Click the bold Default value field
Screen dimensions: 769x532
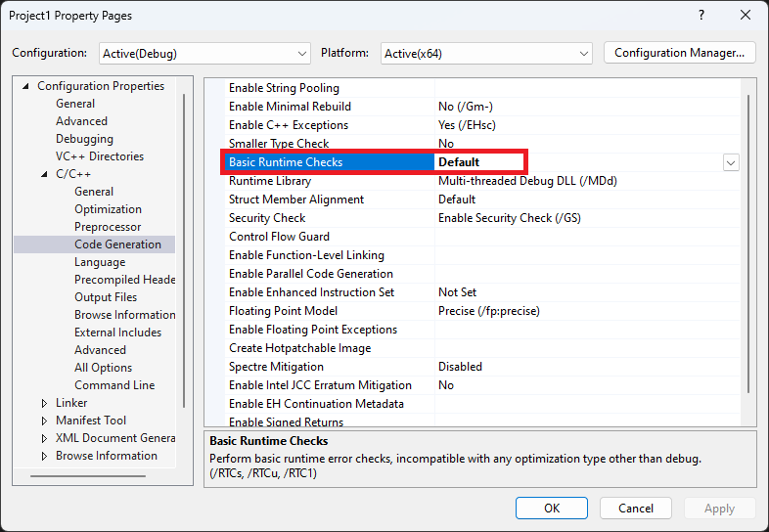click(478, 162)
